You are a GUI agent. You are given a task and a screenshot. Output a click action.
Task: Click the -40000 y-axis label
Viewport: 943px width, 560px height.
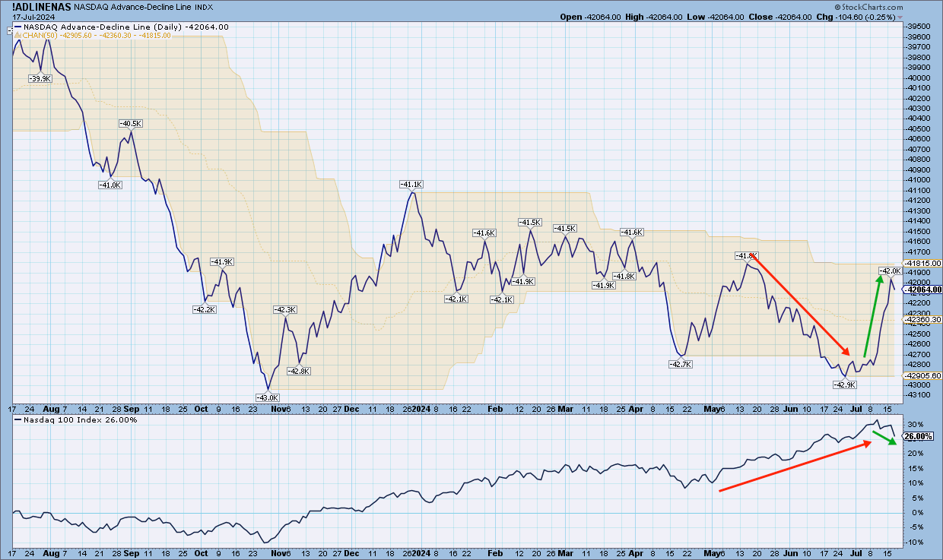coord(919,77)
